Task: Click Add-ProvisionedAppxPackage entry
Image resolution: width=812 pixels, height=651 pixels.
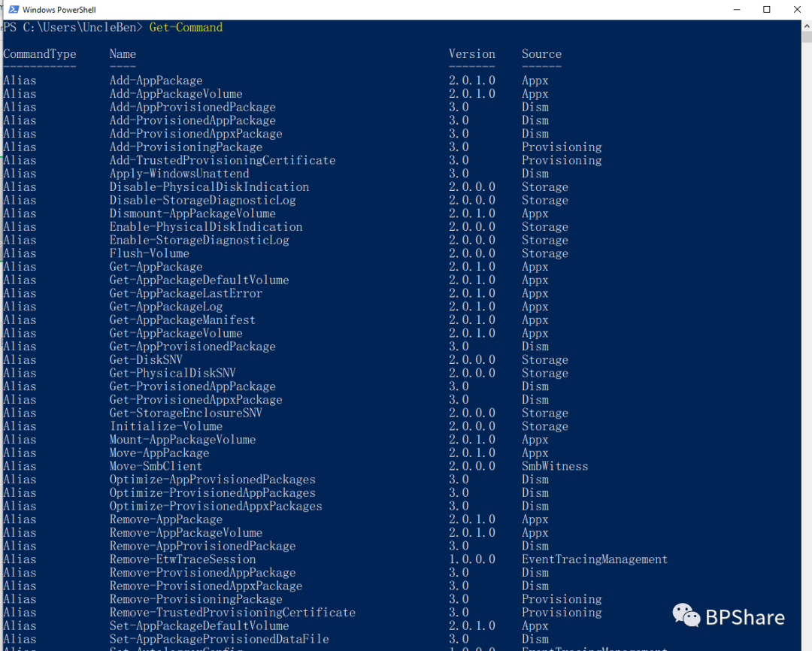Action: (195, 134)
